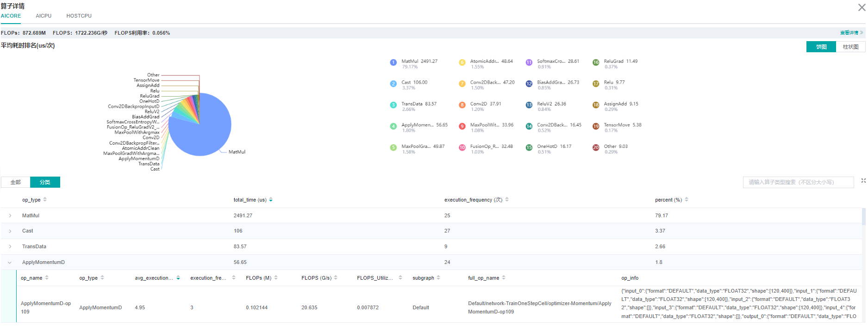Click the Conv2D legend marker numbered 8
The image size is (868, 331).
coord(462,105)
